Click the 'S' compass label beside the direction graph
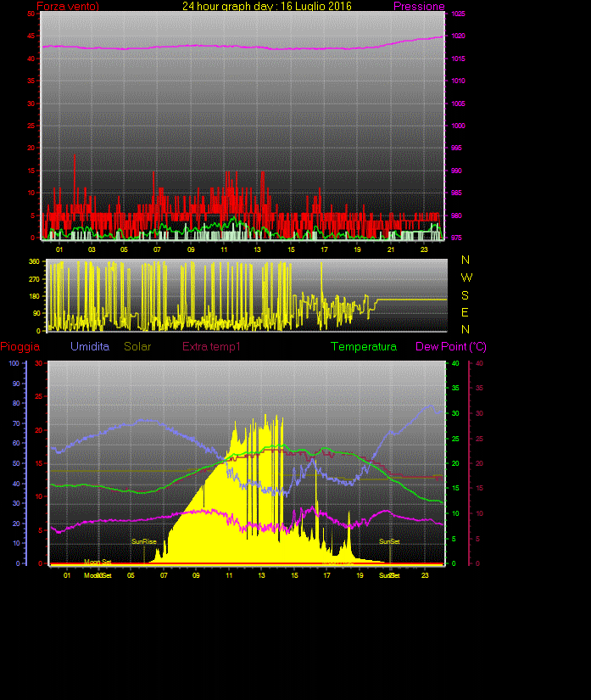 (465, 295)
